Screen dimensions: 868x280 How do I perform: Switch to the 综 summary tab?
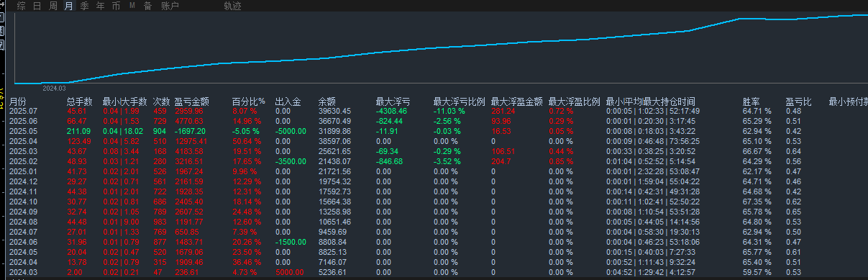(21, 6)
